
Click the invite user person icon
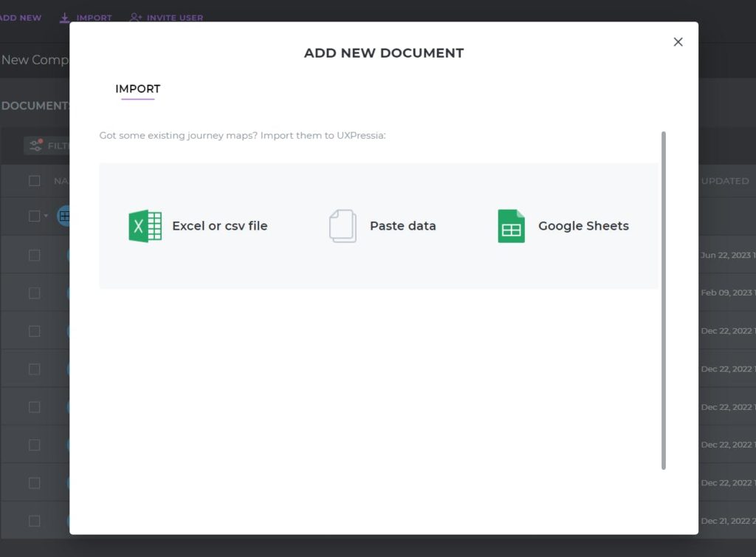136,18
